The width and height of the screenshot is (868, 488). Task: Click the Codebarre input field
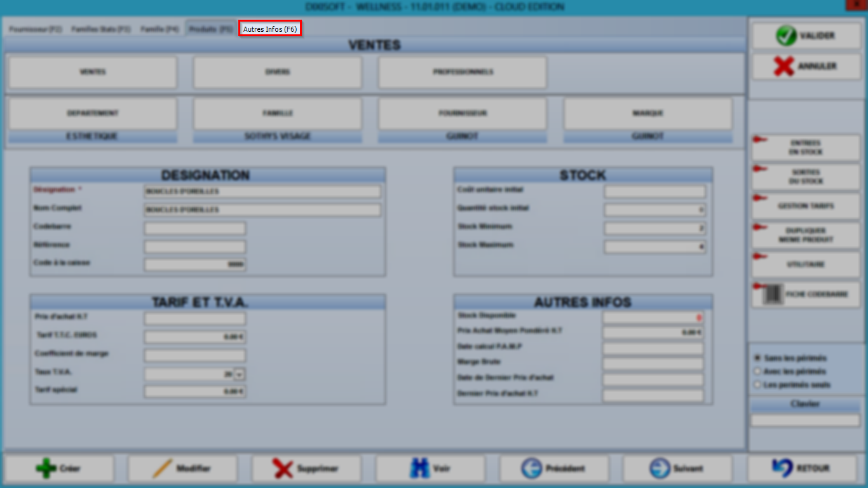click(195, 228)
